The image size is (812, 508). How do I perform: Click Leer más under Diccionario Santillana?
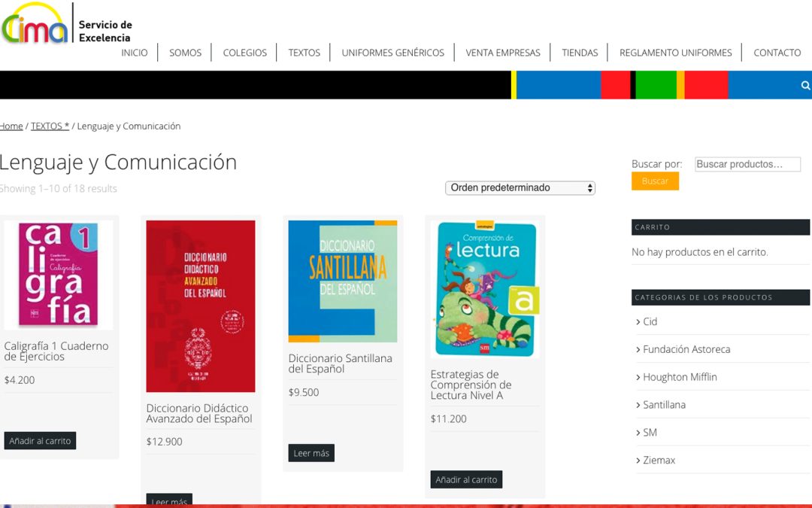click(311, 453)
